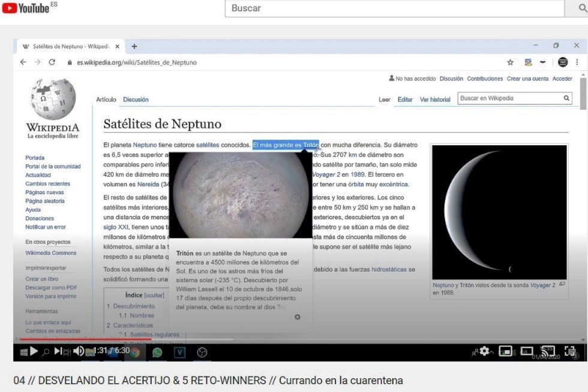588x392 pixels.
Task: Bookmark the page with the star icon
Action: [510, 62]
